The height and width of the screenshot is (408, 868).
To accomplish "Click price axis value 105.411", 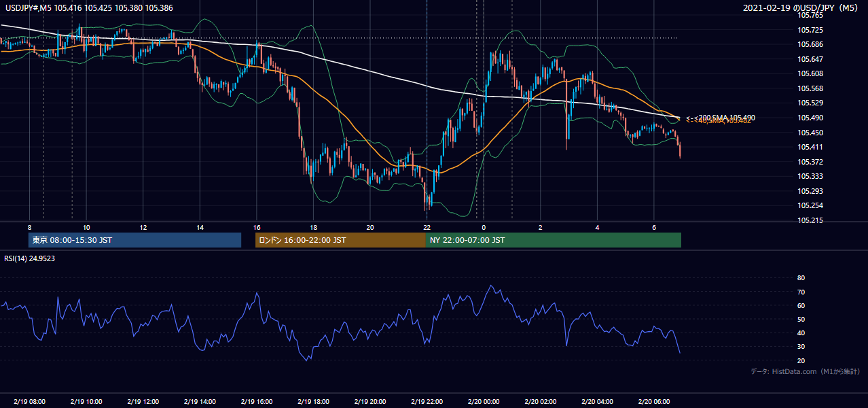I will tap(811, 147).
